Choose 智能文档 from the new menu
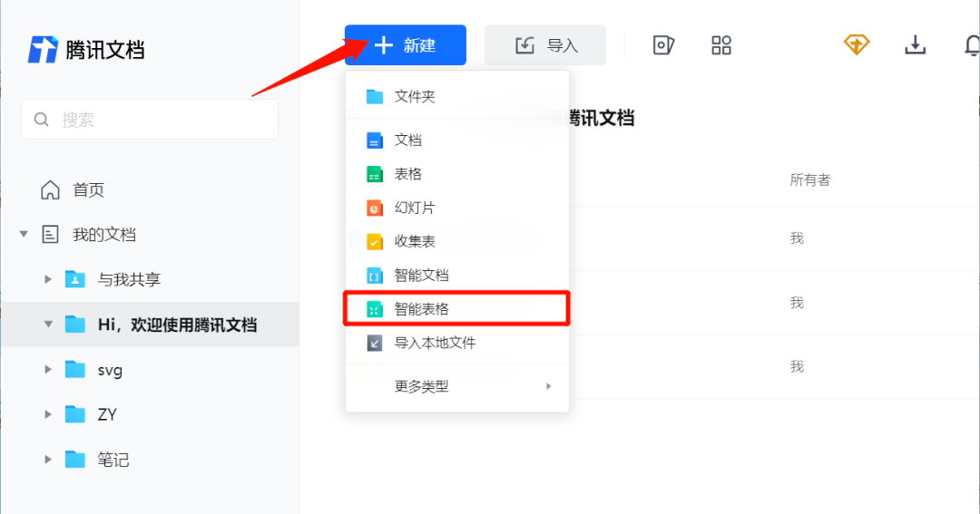This screenshot has width=980, height=514. 456,275
